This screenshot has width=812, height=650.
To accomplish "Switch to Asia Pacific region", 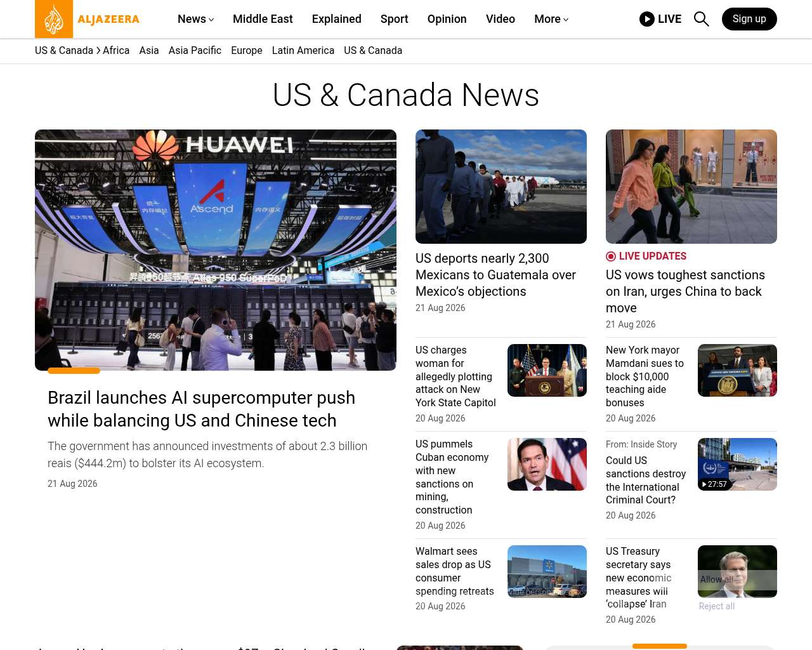I will point(195,50).
